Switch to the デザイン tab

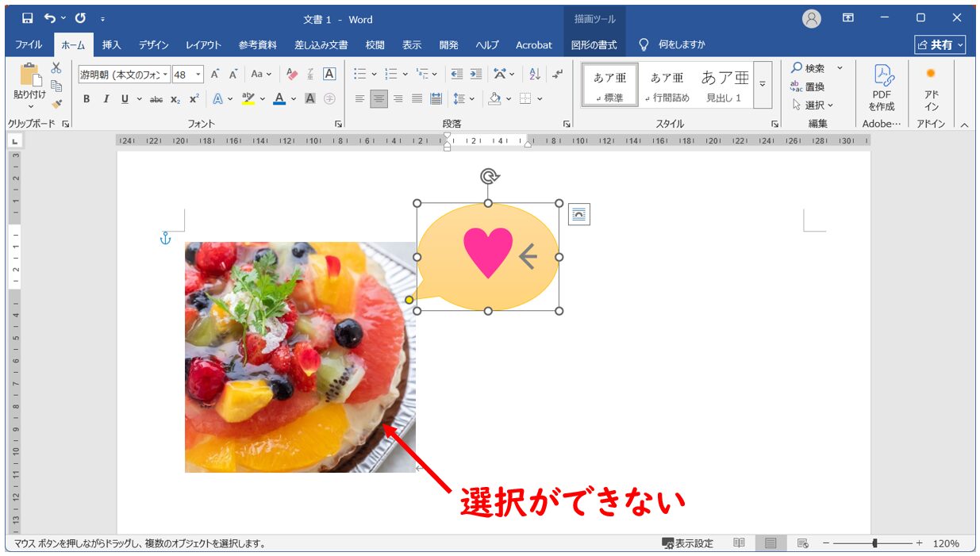coord(153,45)
